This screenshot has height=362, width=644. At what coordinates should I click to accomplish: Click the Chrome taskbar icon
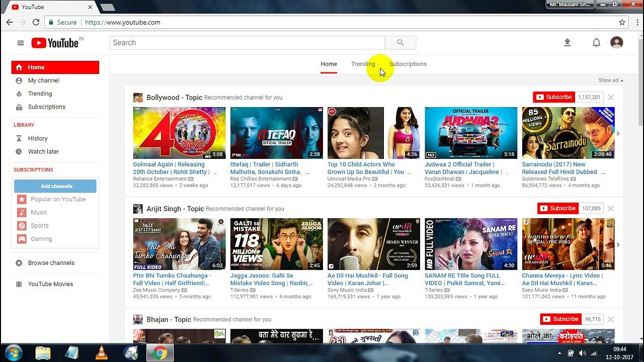pyautogui.click(x=160, y=353)
